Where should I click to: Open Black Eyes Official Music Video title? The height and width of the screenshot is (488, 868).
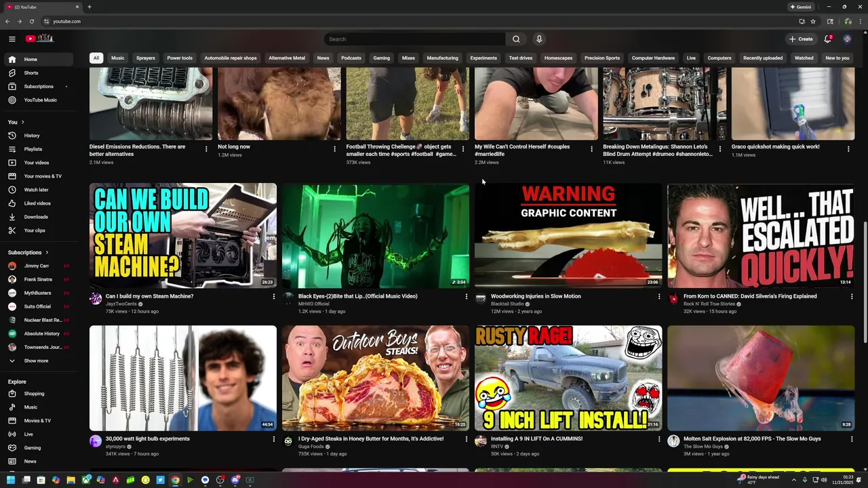[358, 296]
